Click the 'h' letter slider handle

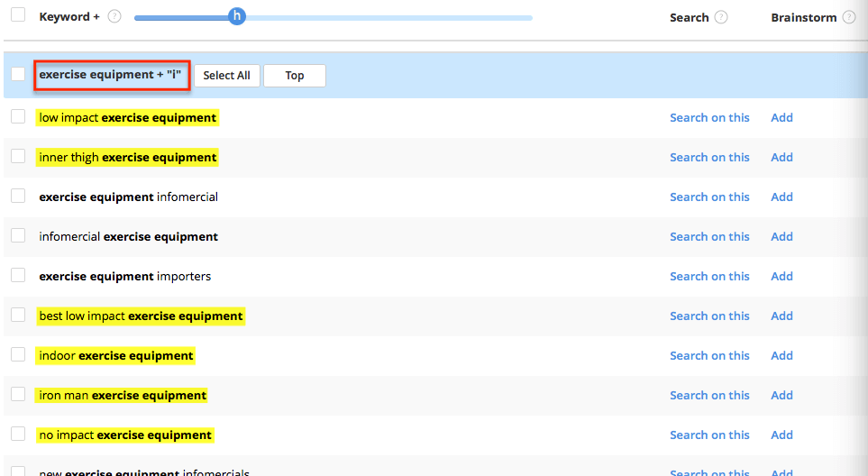pyautogui.click(x=237, y=16)
